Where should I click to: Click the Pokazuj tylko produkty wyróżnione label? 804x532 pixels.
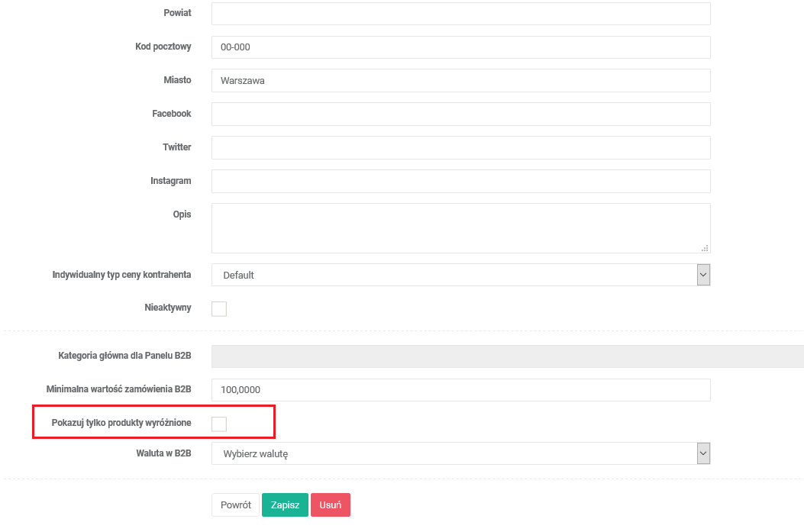(x=121, y=423)
